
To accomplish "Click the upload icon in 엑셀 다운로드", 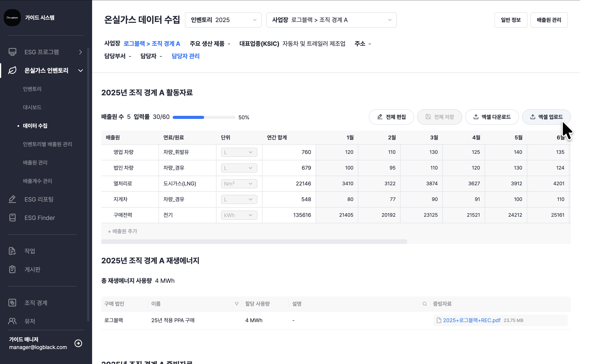I will click(476, 117).
